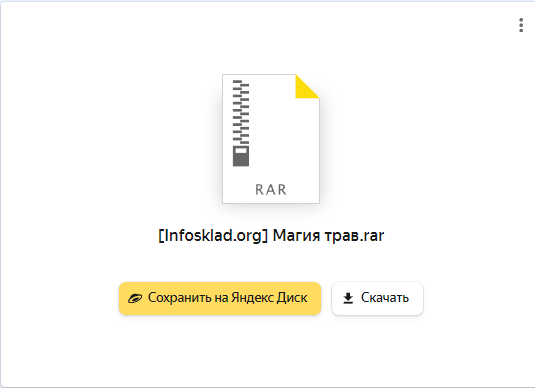Click the word Сохранить in yellow button
Viewport: 535px width, 388px height.
coord(180,298)
